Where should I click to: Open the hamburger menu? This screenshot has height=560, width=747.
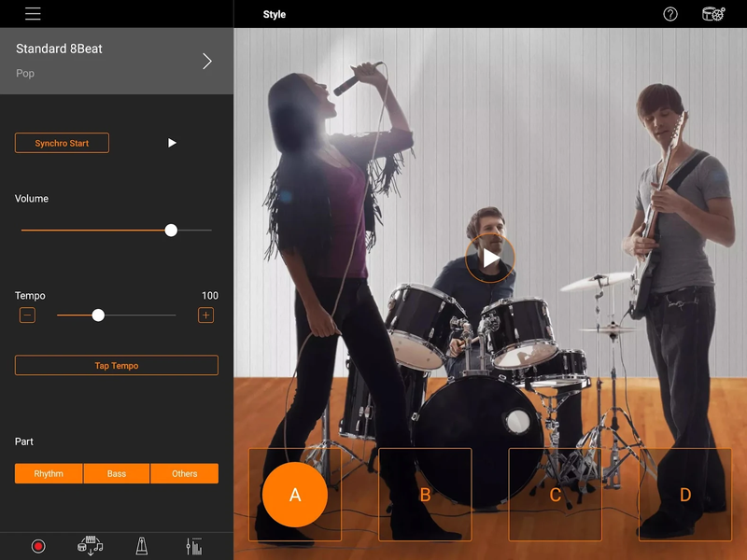(32, 13)
